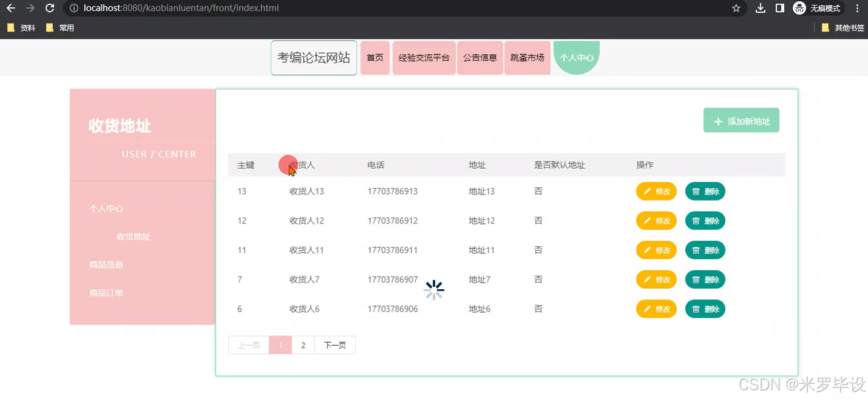Image resolution: width=868 pixels, height=400 pixels.
Task: Open the 跳蚤市场 navigation tab
Action: 527,58
